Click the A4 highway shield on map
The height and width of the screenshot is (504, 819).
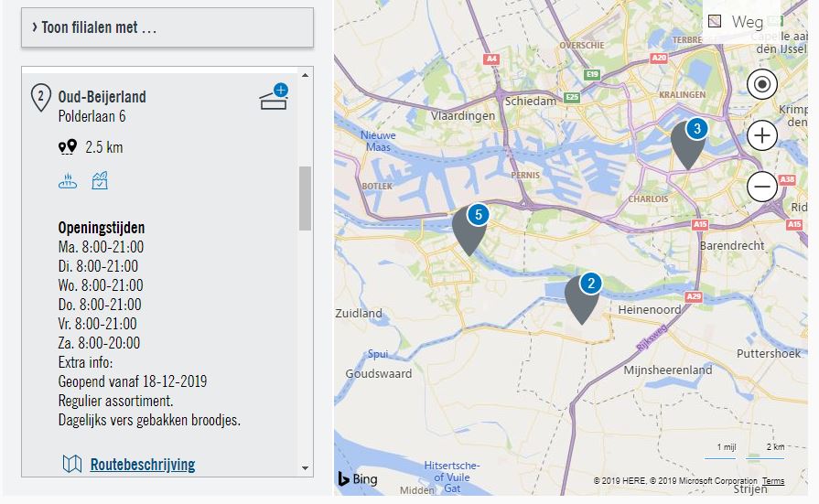[491, 59]
